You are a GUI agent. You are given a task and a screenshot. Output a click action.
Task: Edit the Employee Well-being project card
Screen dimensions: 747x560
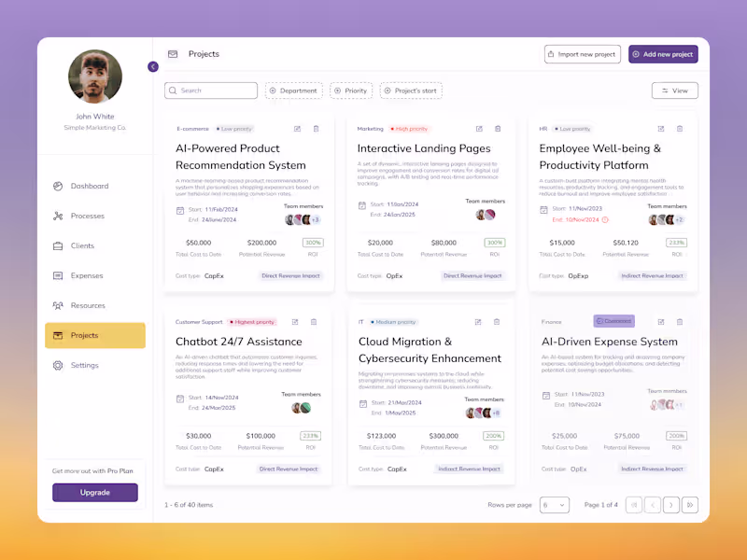point(661,129)
